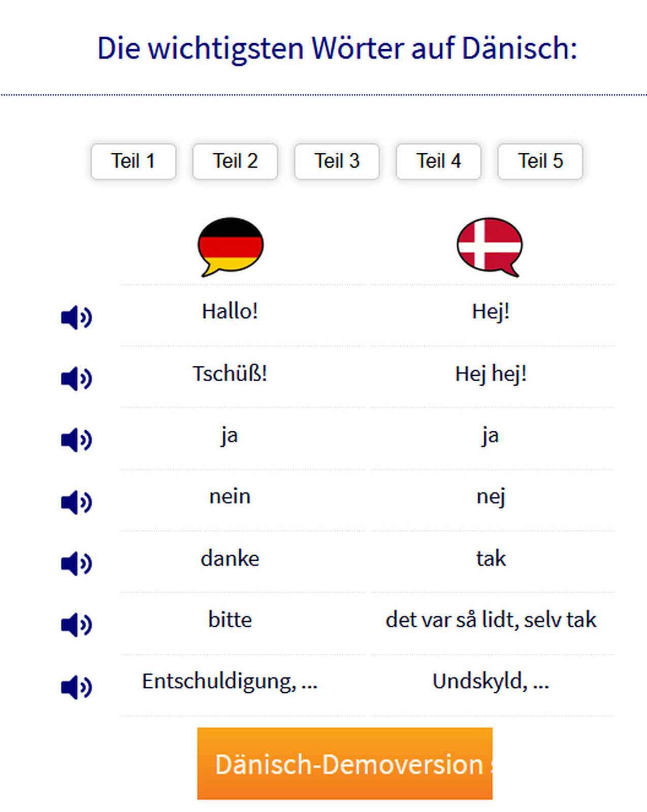Click the German word danke

230,559
